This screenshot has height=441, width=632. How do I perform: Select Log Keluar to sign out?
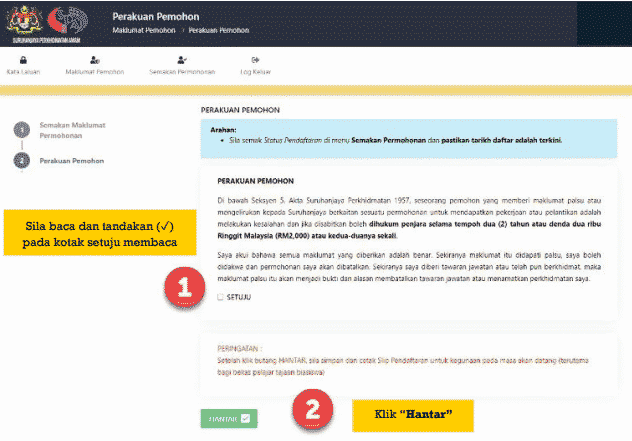[255, 72]
